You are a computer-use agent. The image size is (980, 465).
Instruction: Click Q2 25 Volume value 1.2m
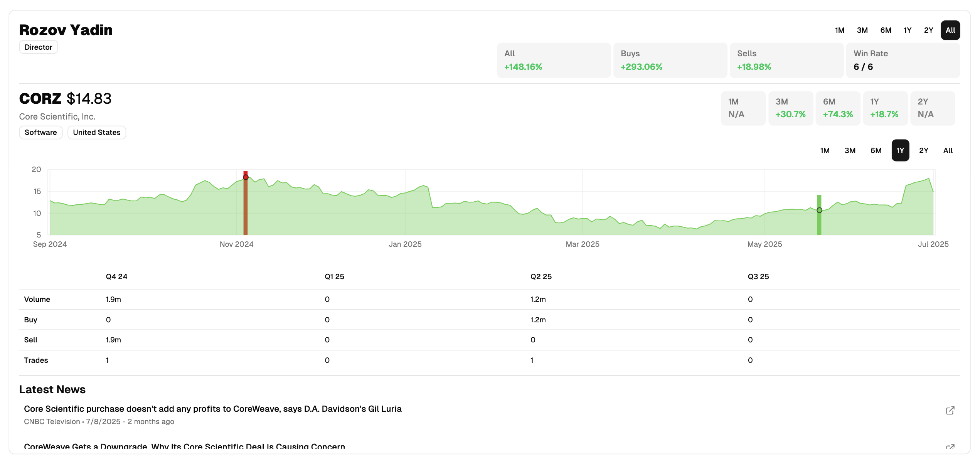(538, 299)
